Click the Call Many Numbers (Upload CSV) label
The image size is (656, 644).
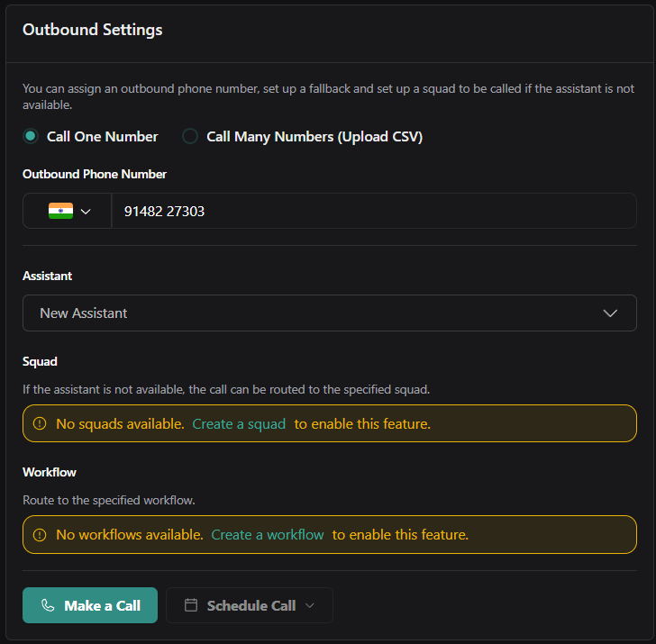[x=314, y=137]
